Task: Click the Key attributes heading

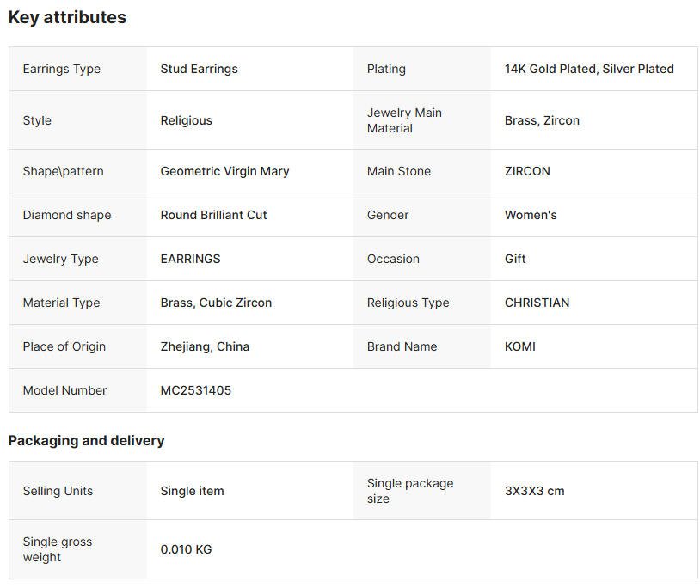Action: (67, 17)
